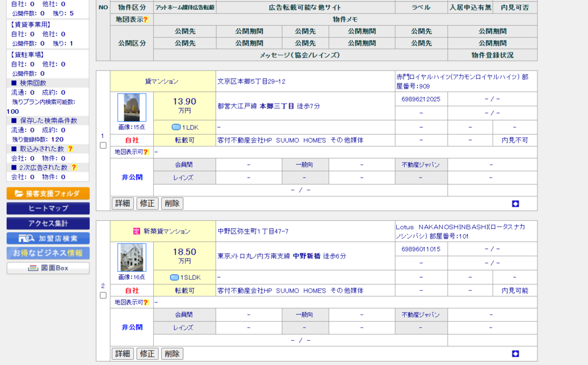Click help icon next to 取込みされた数
The image size is (588, 365).
coord(71,149)
